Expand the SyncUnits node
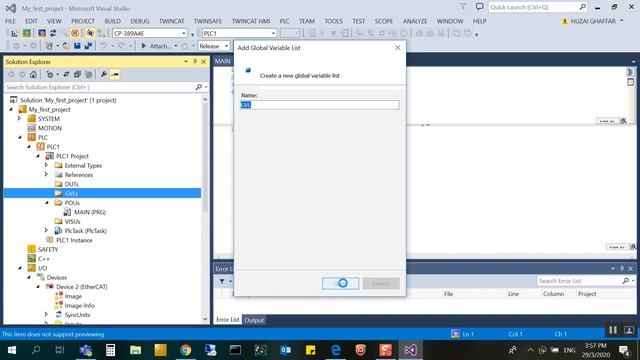640x360 pixels. [x=47, y=315]
